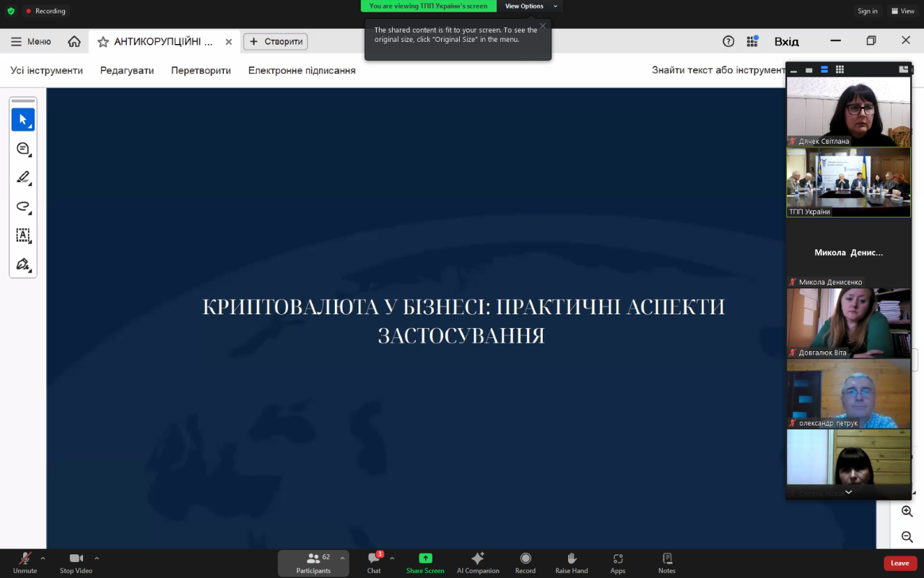This screenshot has width=924, height=578.
Task: Expand the View Options dropdown
Action: 530,7
